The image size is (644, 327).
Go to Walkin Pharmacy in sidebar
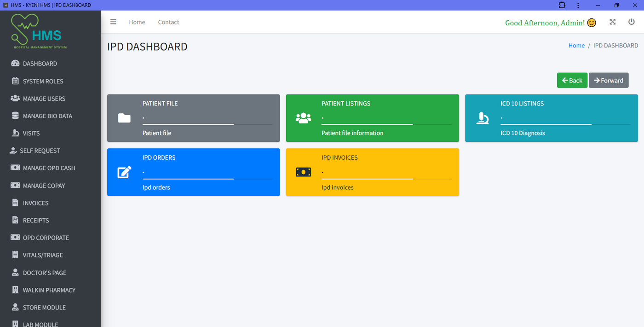click(49, 290)
